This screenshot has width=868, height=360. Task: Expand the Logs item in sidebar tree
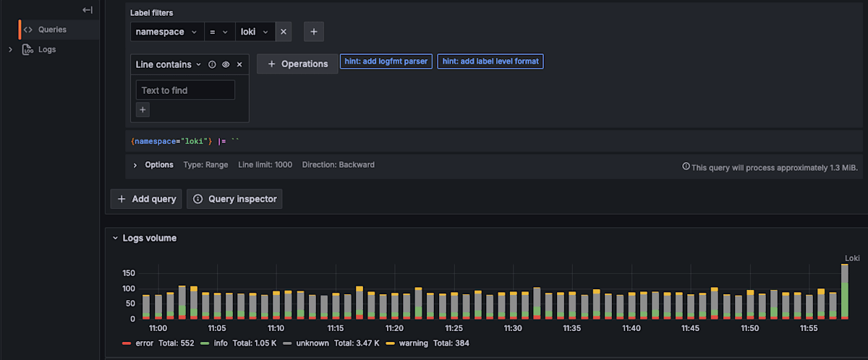(x=10, y=50)
